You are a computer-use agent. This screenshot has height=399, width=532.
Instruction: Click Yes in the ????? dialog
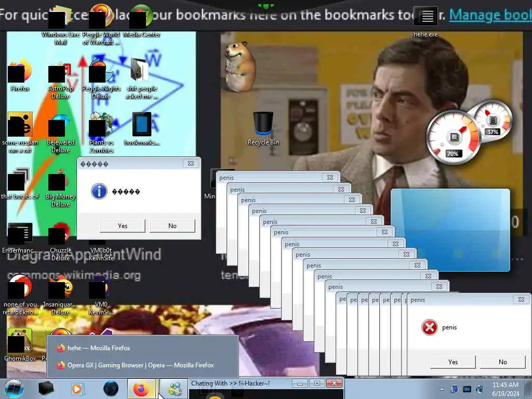123,225
